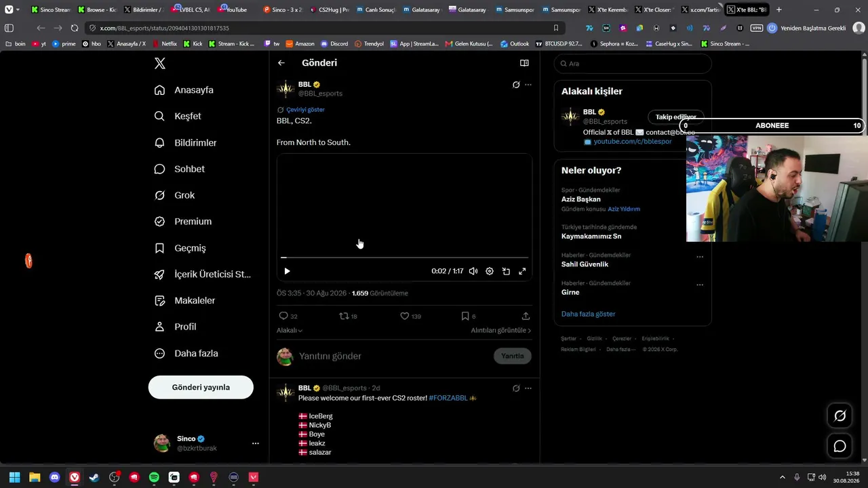The width and height of the screenshot is (868, 488).
Task: Open the Vivaldi menu button
Action: pos(8,9)
